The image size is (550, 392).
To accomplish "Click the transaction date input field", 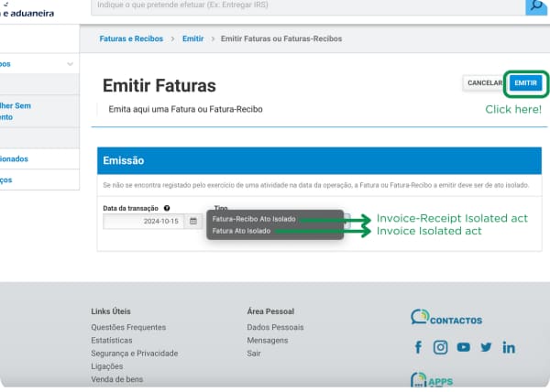I will (x=144, y=221).
